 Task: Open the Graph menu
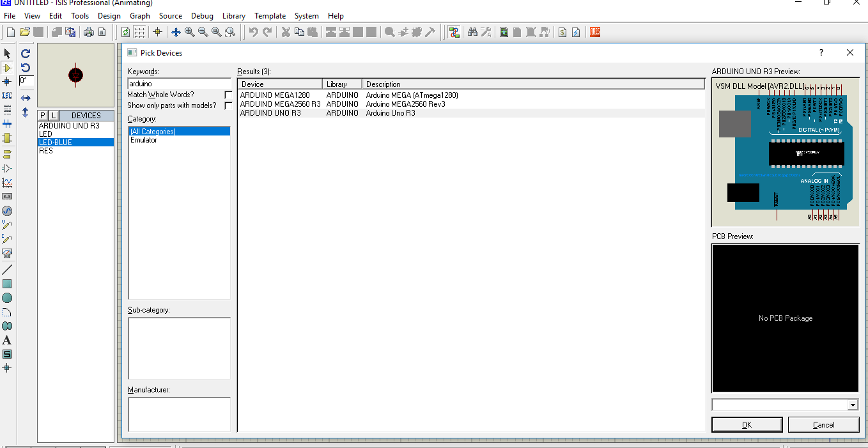pos(140,16)
